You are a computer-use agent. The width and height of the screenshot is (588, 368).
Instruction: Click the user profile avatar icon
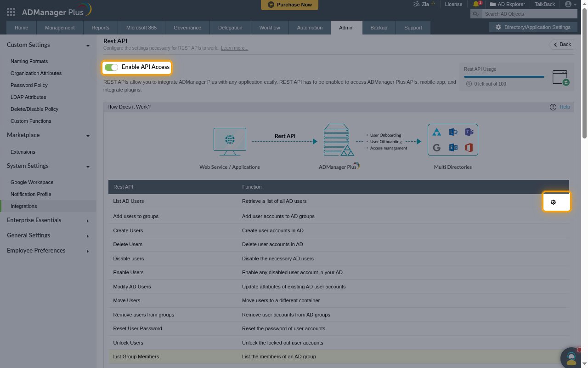point(568,4)
